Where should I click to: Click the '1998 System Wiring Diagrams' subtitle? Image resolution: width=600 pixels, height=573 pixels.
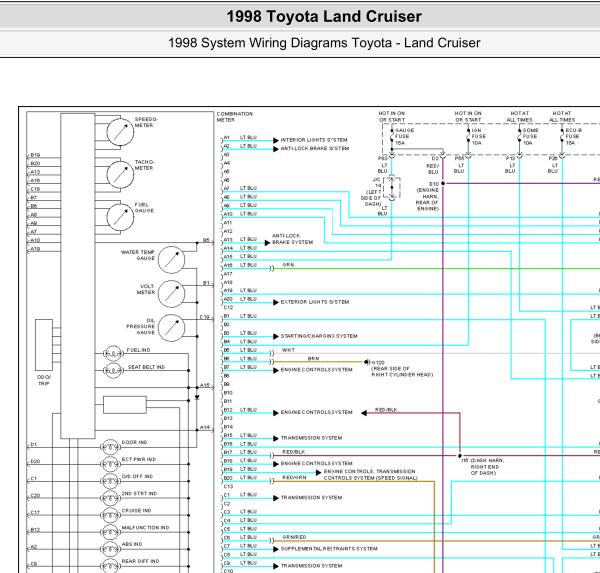pyautogui.click(x=324, y=42)
